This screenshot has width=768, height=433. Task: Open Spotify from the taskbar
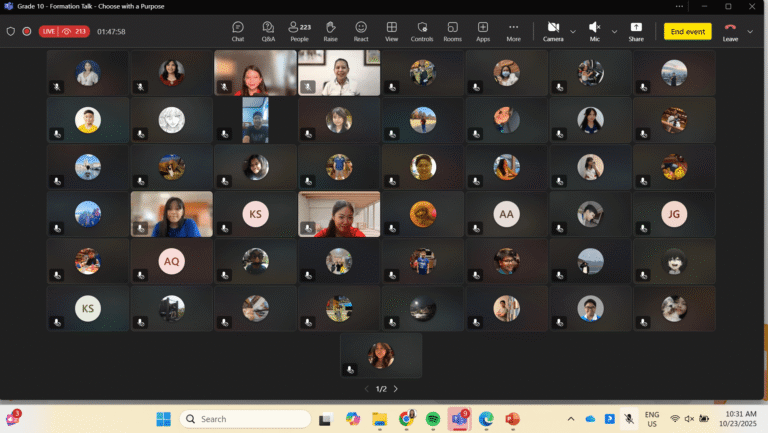pos(433,419)
